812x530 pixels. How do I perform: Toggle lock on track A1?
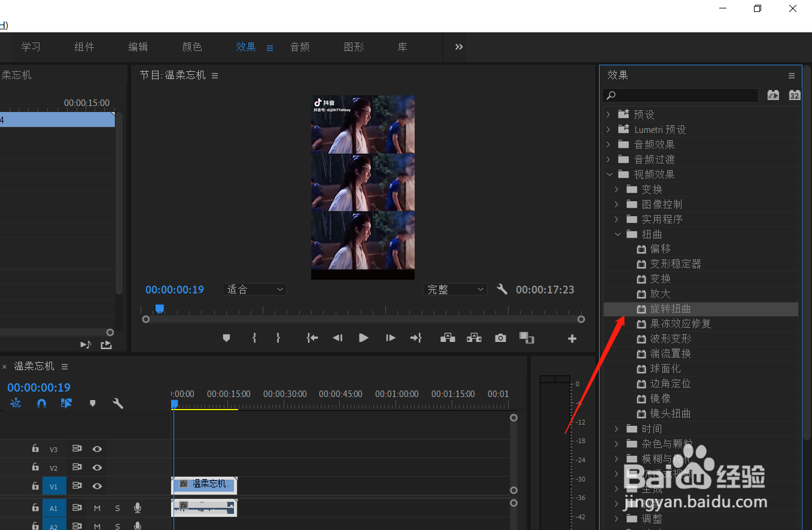(x=35, y=508)
